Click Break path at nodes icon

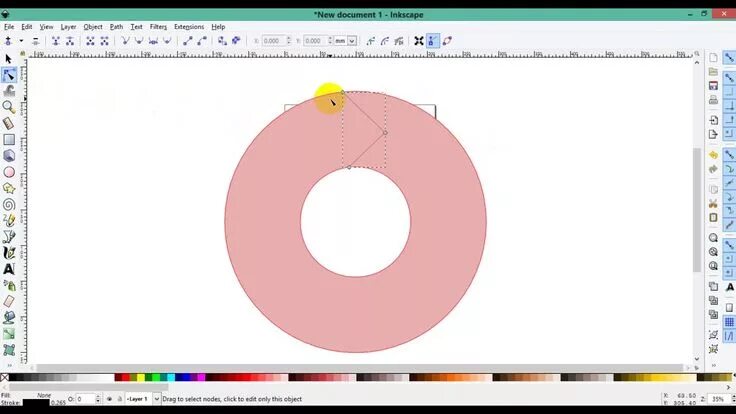[x=70, y=41]
